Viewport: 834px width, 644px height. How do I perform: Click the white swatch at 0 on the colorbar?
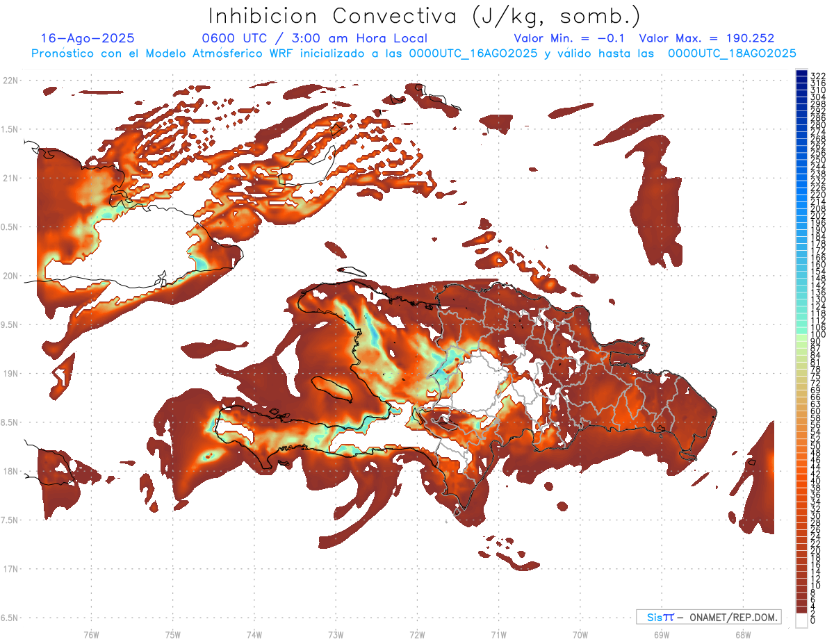[x=801, y=620]
